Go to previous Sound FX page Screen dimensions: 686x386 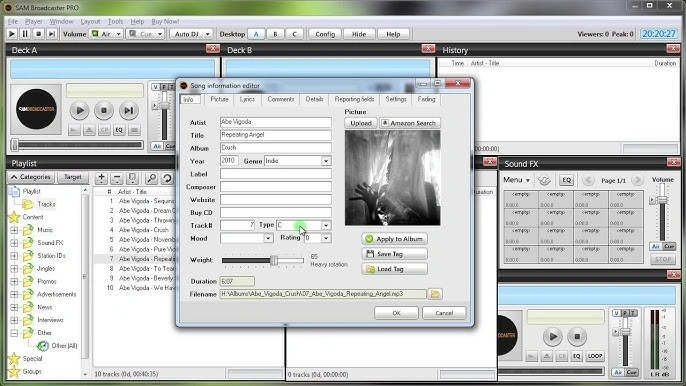pyautogui.click(x=588, y=180)
